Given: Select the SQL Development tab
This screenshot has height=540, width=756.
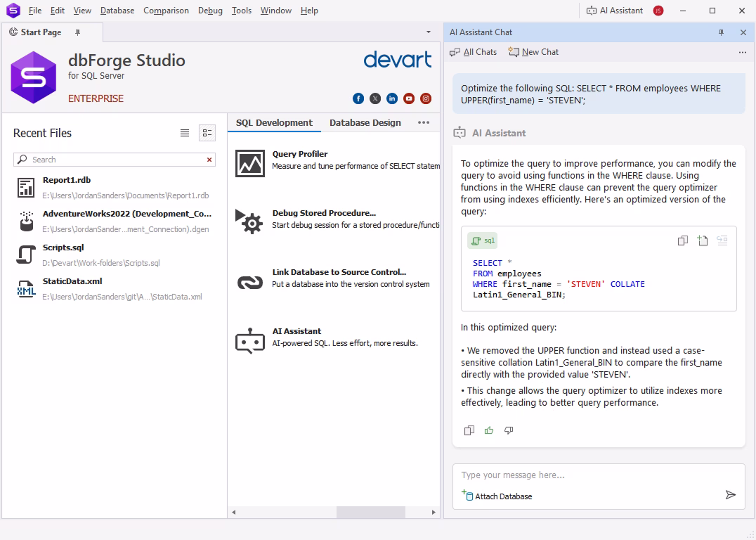Looking at the screenshot, I should click(x=274, y=122).
